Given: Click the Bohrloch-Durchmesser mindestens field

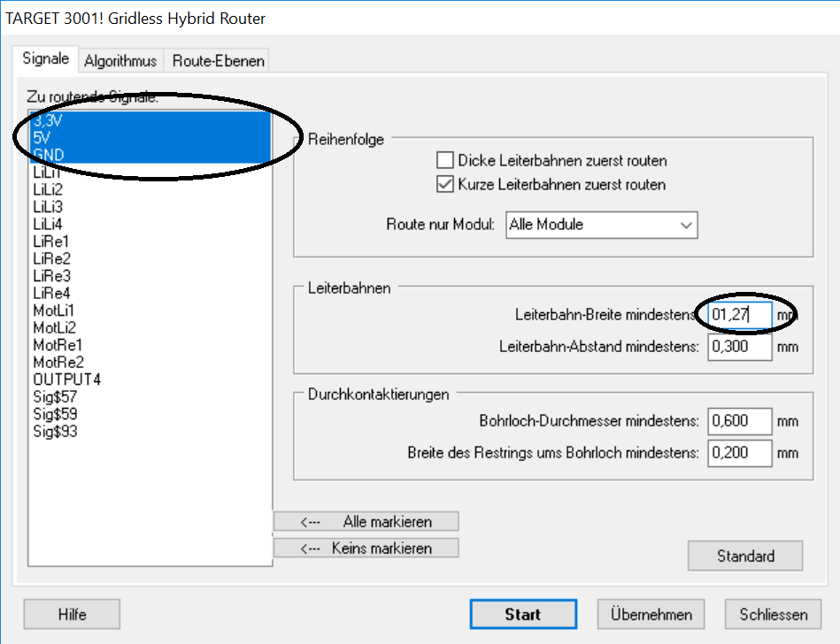Looking at the screenshot, I should 739,421.
